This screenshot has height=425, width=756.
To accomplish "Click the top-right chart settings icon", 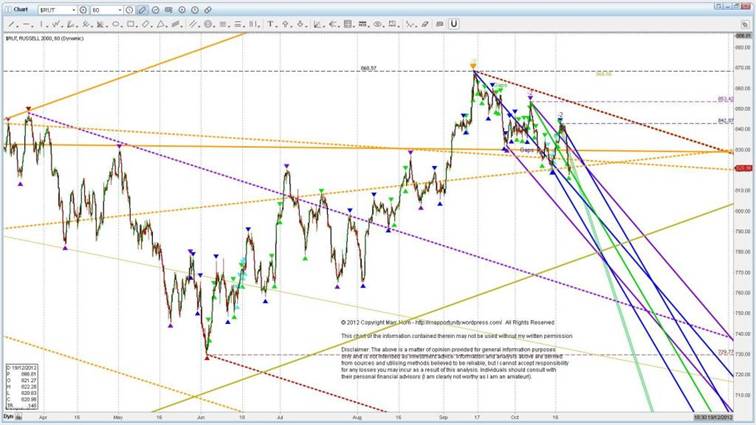I will coord(745,23).
